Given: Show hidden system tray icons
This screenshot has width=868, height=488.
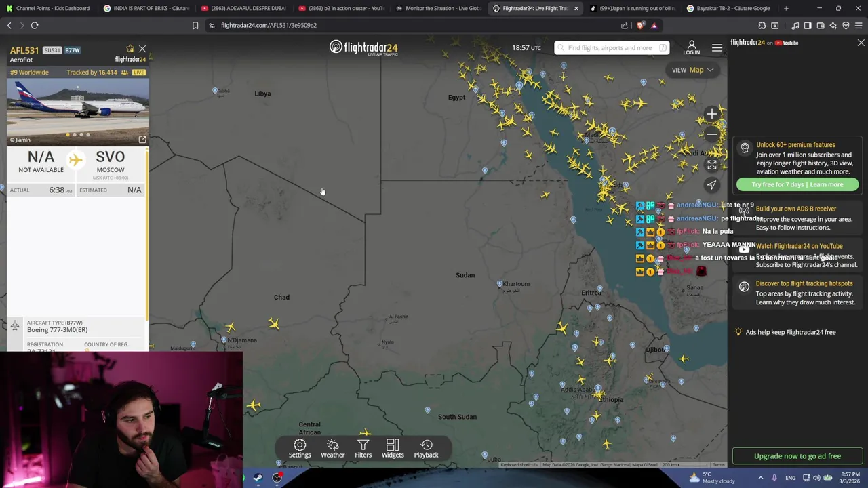Looking at the screenshot, I should 760,478.
